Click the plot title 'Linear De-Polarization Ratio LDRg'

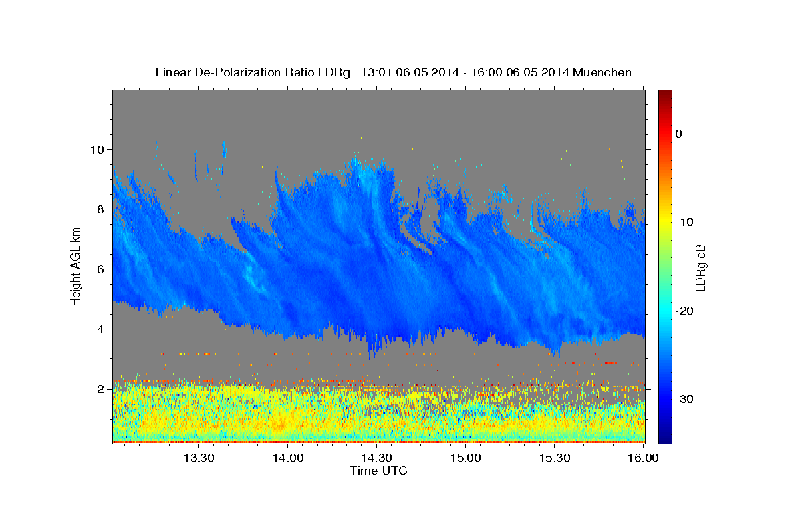[252, 72]
